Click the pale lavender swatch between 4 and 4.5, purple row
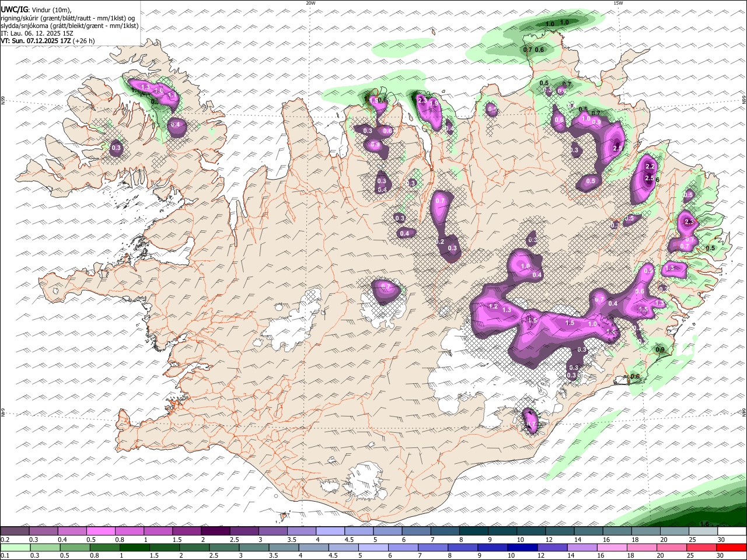The height and width of the screenshot is (560, 747). coord(330,531)
